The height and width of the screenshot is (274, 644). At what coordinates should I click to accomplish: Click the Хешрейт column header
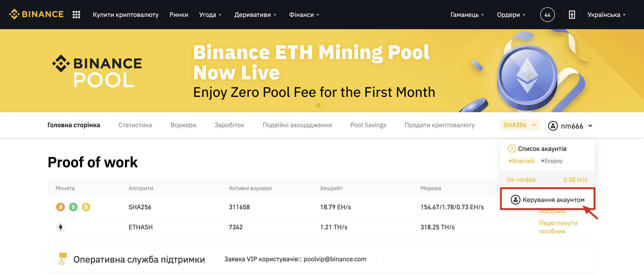(331, 188)
